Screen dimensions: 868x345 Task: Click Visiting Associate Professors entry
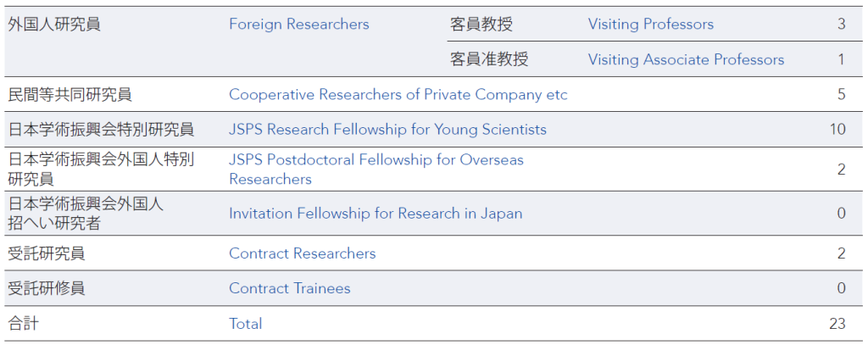coord(686,59)
